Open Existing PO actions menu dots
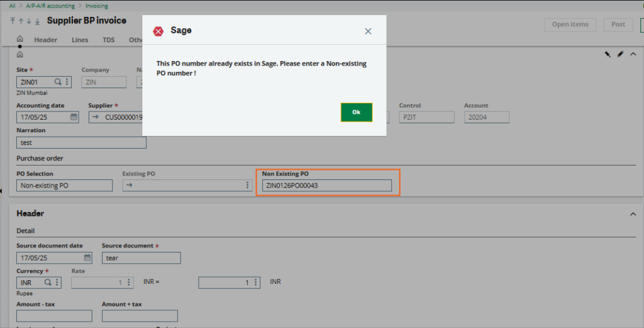This screenshot has width=644, height=328. (x=247, y=185)
